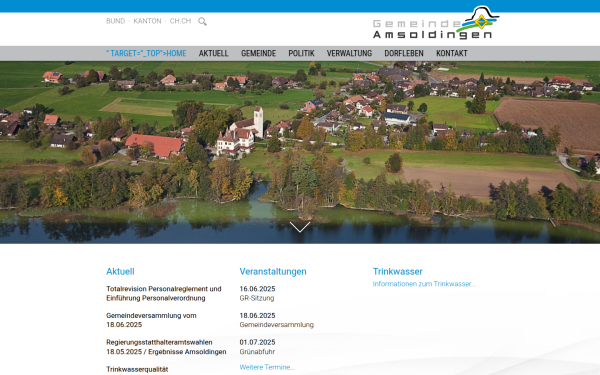This screenshot has width=600, height=375.
Task: Open the 16.06.2025 GR-Sitzung event
Action: [x=257, y=293]
